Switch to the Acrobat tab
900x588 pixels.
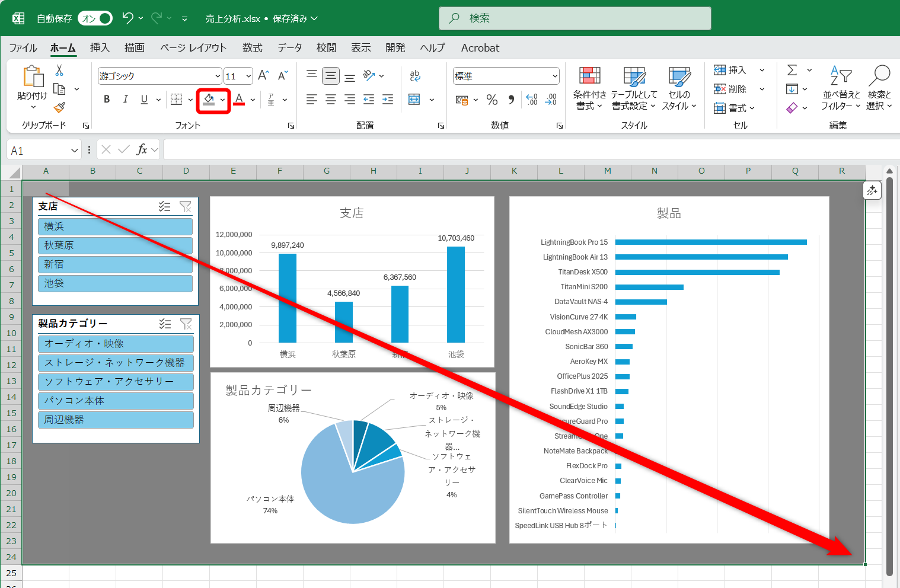click(480, 48)
